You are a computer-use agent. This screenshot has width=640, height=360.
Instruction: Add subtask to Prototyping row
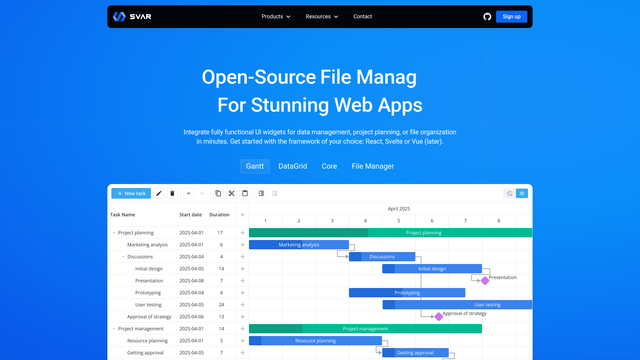pyautogui.click(x=242, y=293)
